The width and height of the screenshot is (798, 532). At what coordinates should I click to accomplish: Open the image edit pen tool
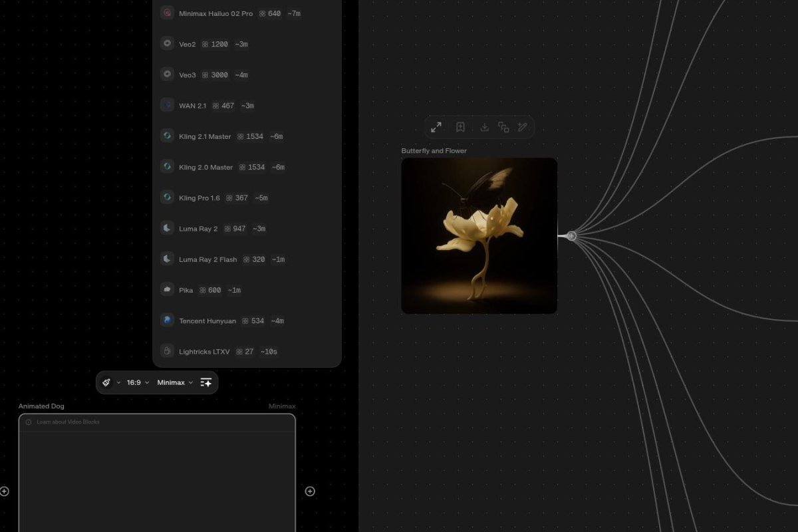(x=523, y=127)
